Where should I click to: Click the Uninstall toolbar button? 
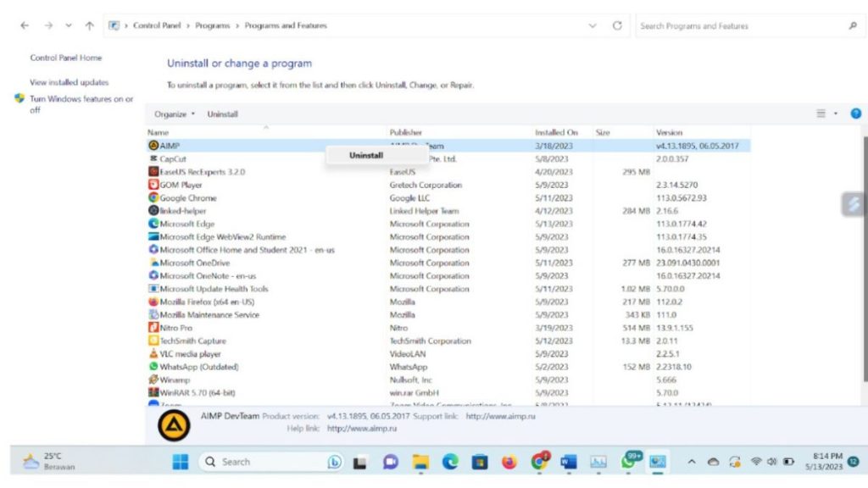[223, 114]
